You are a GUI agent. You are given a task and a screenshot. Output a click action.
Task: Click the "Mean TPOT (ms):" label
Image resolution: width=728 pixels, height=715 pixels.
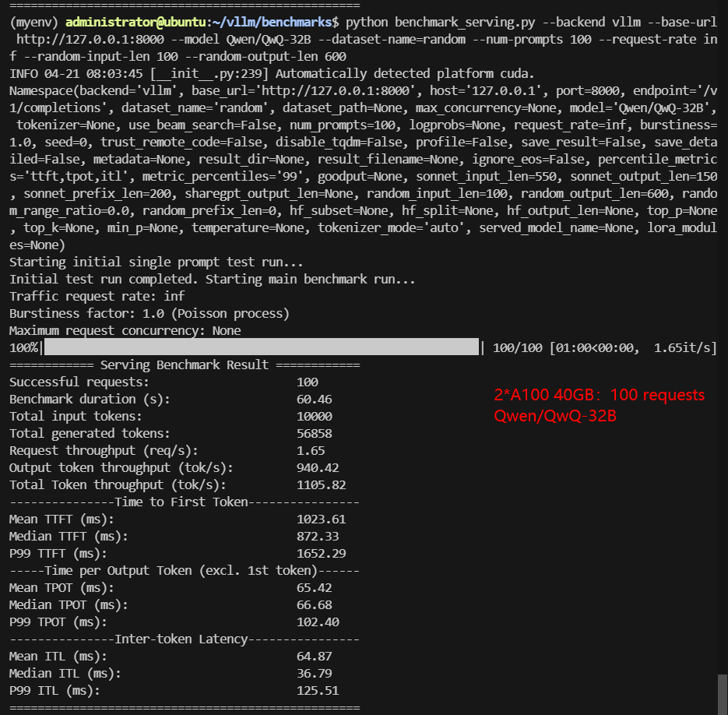[x=62, y=588]
